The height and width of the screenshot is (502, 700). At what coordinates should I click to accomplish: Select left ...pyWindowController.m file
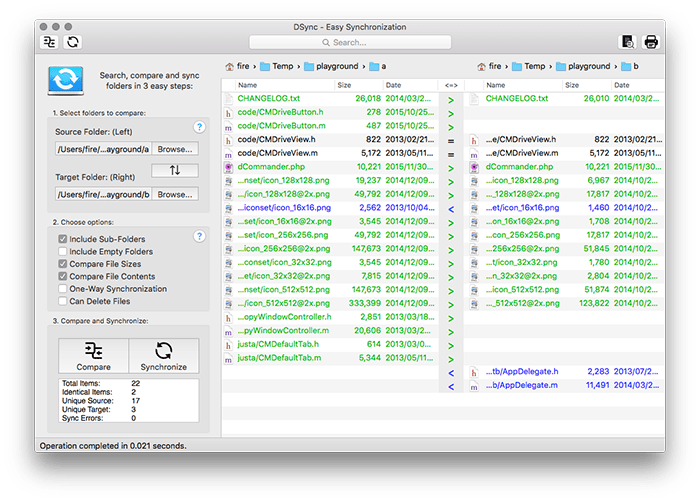coord(283,330)
